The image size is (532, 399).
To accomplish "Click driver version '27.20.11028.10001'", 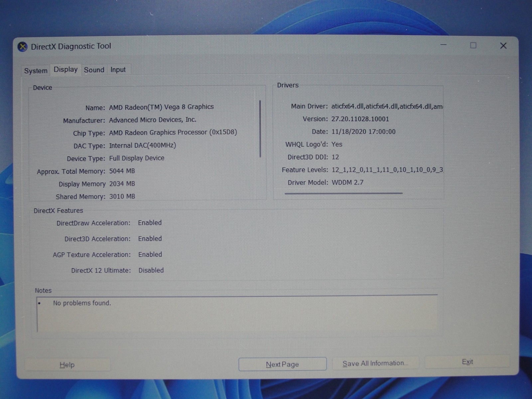I will [360, 119].
